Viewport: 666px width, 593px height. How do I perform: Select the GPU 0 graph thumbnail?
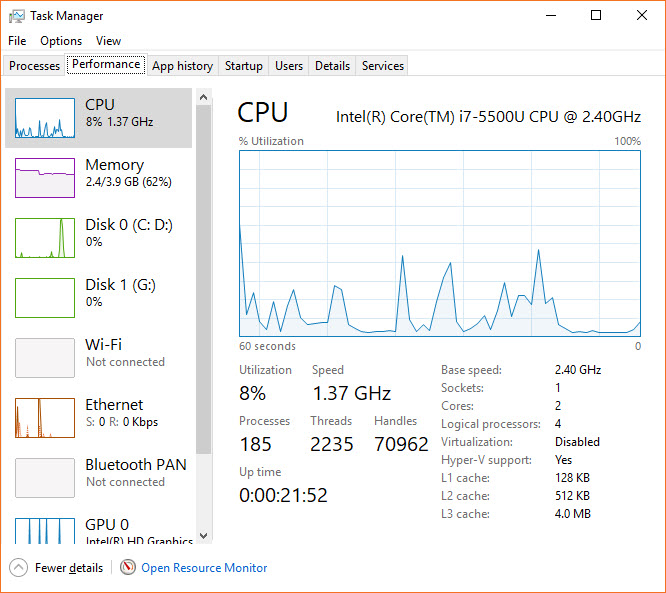coord(45,531)
